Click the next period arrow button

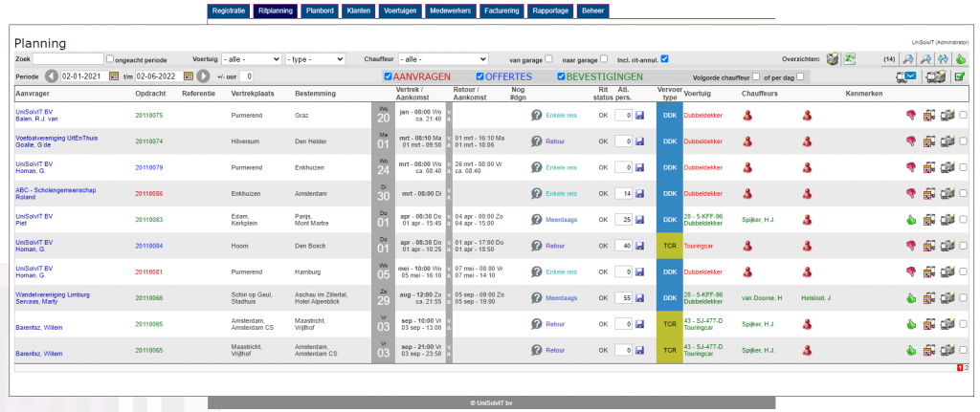click(203, 76)
